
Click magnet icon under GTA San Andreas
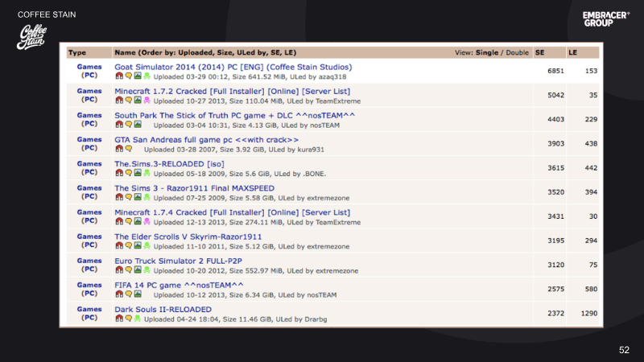point(119,149)
